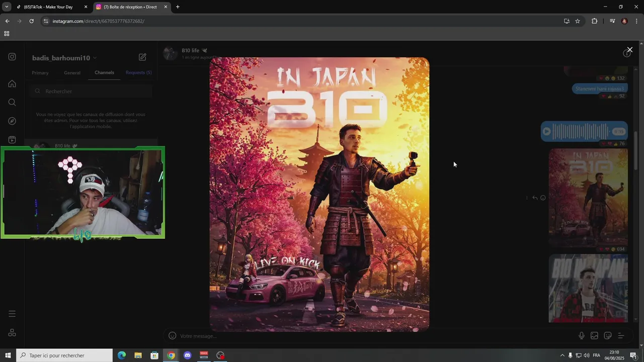The height and width of the screenshot is (362, 644).
Task: Go to Instagram Home feed icon
Action: 12,83
